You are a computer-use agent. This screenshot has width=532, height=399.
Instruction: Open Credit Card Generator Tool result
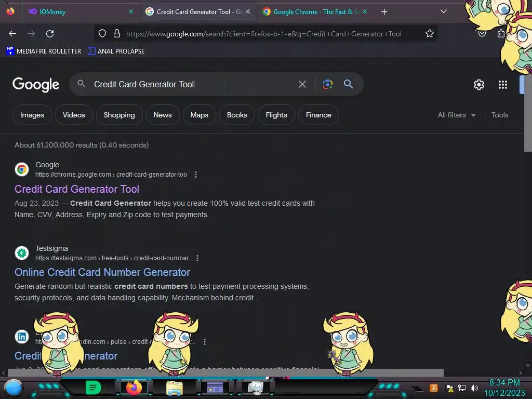[x=77, y=189]
